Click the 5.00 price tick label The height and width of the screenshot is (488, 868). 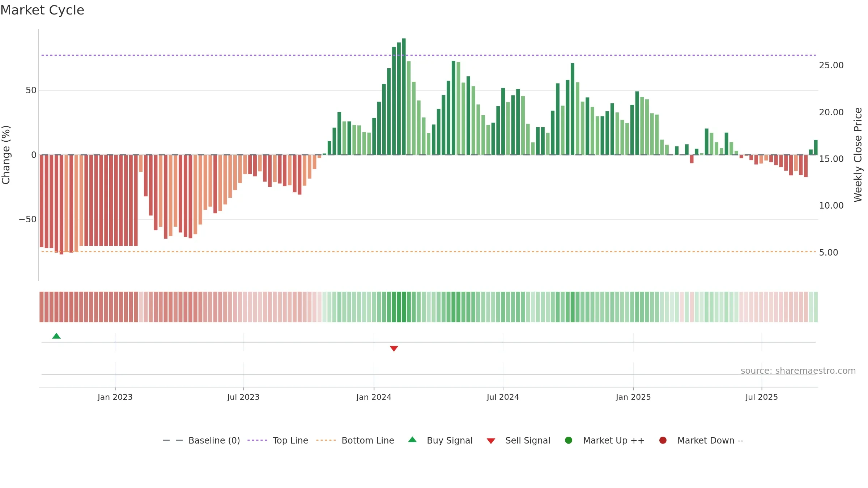click(x=829, y=253)
